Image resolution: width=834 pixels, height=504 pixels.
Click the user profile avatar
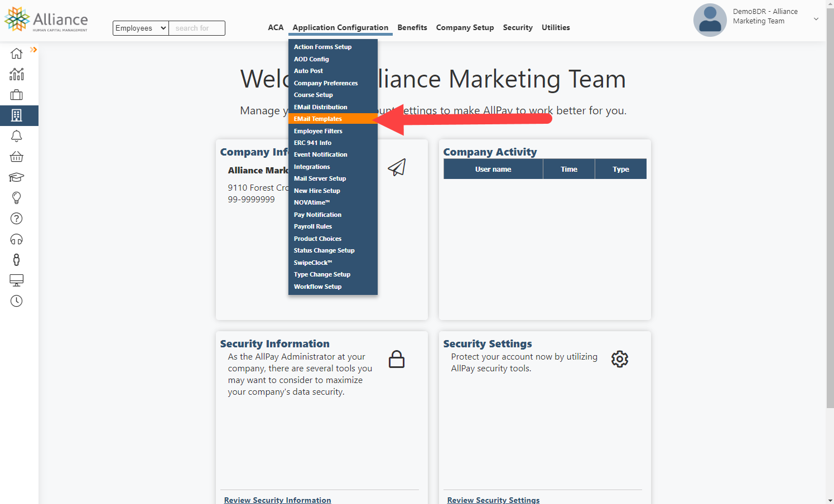pyautogui.click(x=710, y=20)
